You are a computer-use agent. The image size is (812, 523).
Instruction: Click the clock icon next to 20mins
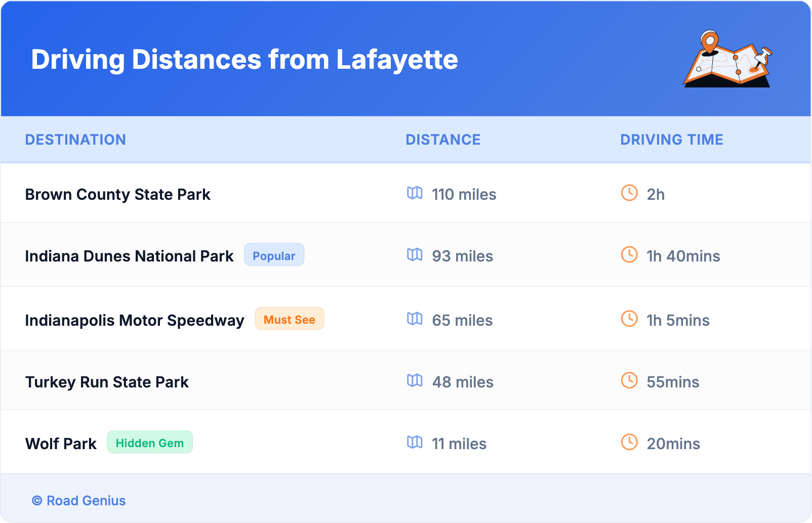coord(629,443)
